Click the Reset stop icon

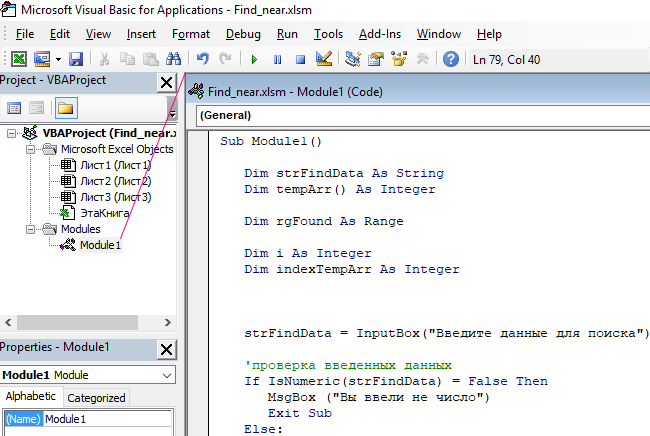[x=299, y=59]
